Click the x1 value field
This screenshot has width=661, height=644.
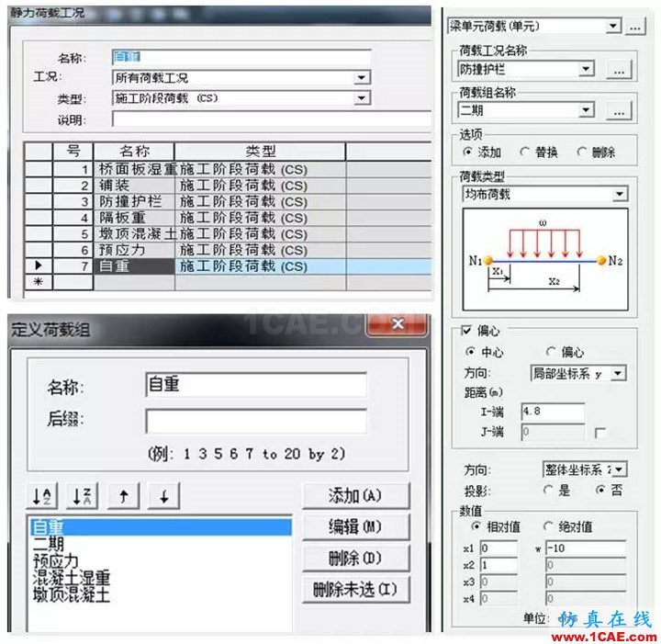tap(499, 548)
